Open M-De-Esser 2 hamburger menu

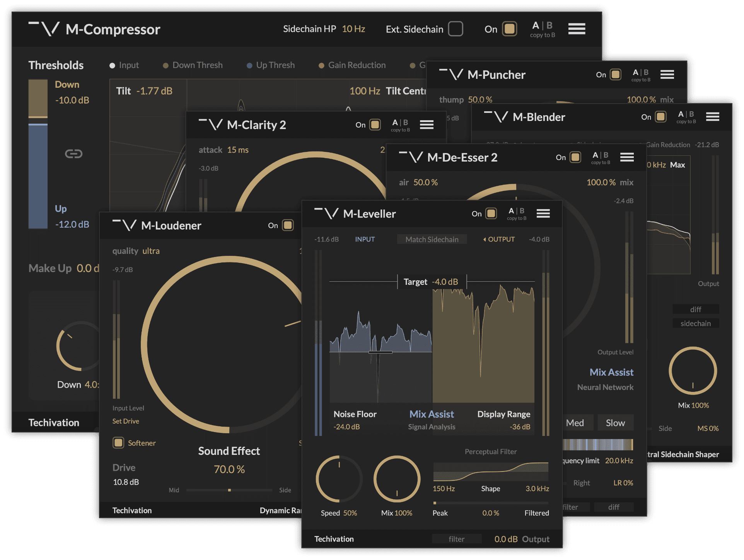click(627, 157)
